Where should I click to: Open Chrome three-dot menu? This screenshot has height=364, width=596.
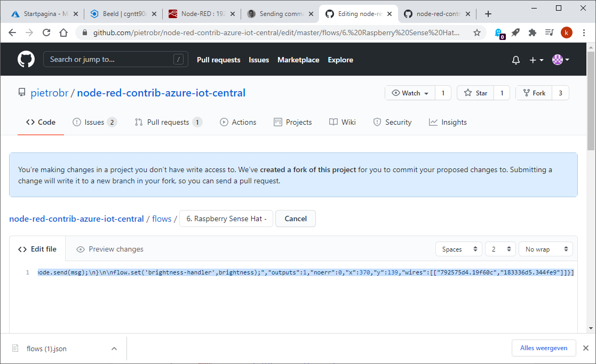[584, 33]
